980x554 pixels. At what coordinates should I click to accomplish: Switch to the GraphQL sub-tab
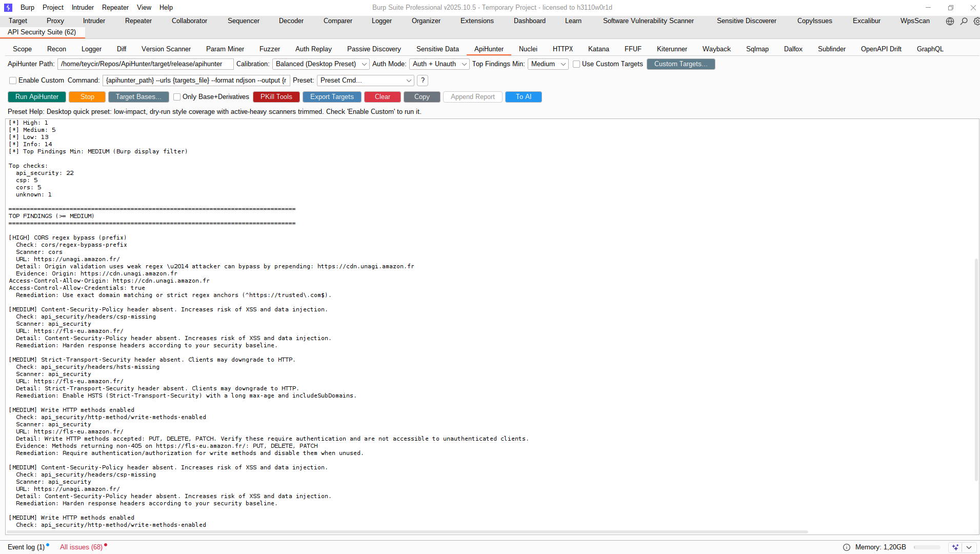(930, 49)
